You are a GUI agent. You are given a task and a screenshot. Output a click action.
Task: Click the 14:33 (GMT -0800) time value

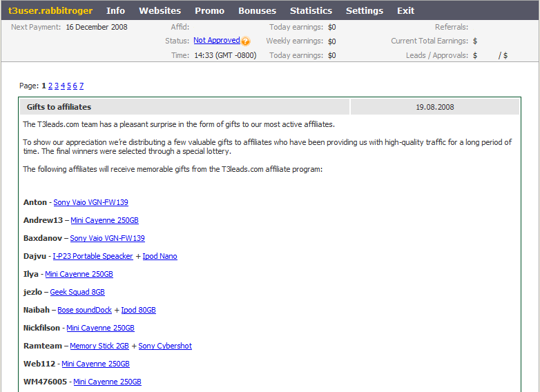225,55
